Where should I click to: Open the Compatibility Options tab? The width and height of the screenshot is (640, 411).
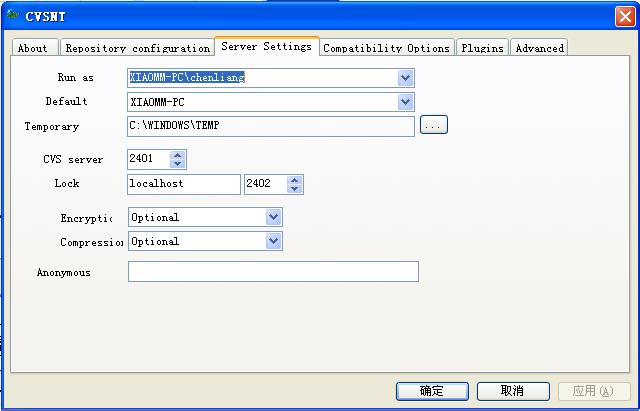coord(387,47)
